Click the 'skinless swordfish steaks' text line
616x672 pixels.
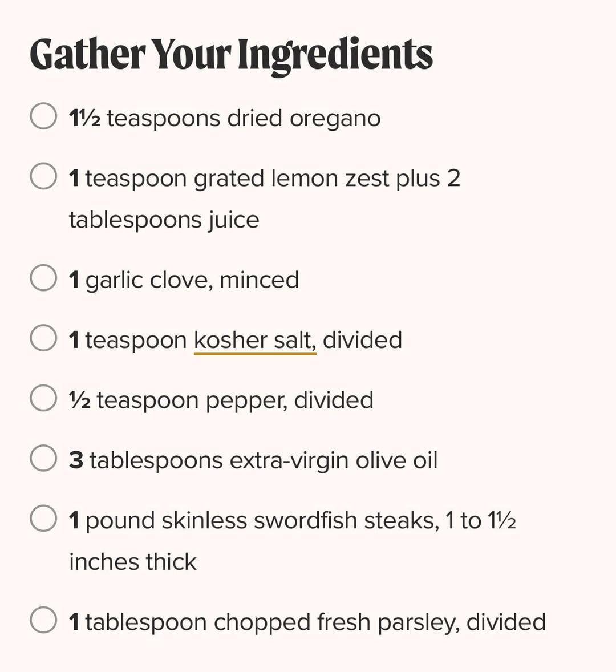pos(262,521)
